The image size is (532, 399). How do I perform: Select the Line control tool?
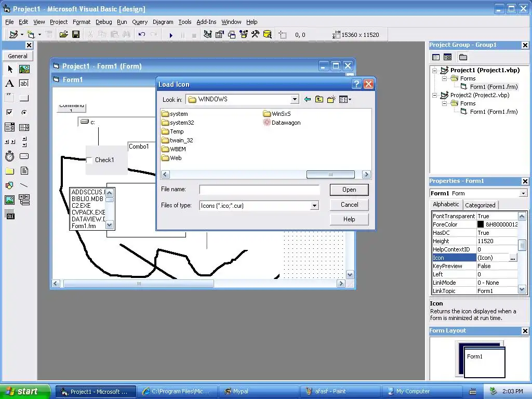pyautogui.click(x=24, y=185)
